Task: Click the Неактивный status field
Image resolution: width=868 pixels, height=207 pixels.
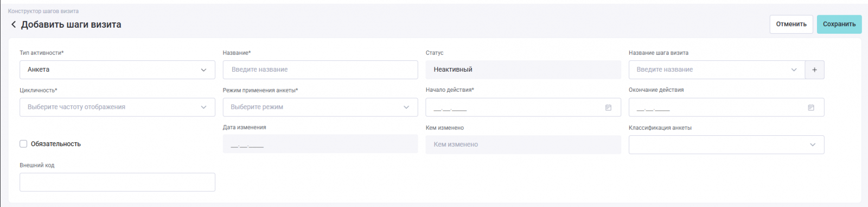Action: click(523, 70)
